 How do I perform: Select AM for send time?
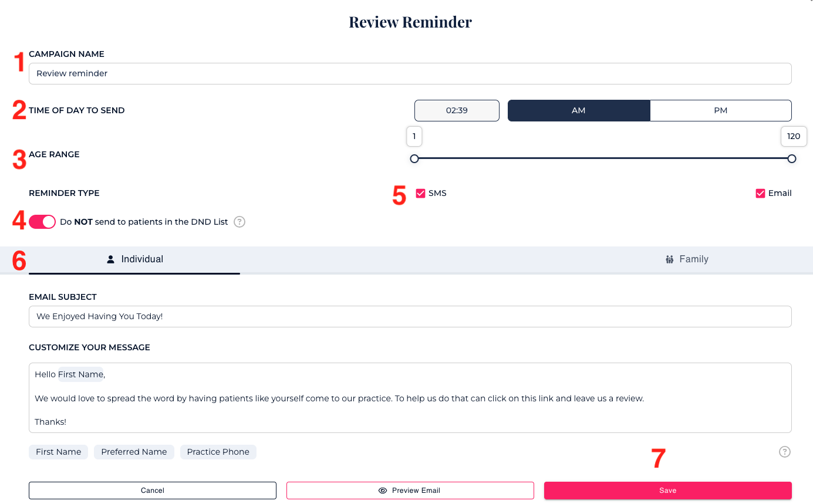[x=578, y=110]
